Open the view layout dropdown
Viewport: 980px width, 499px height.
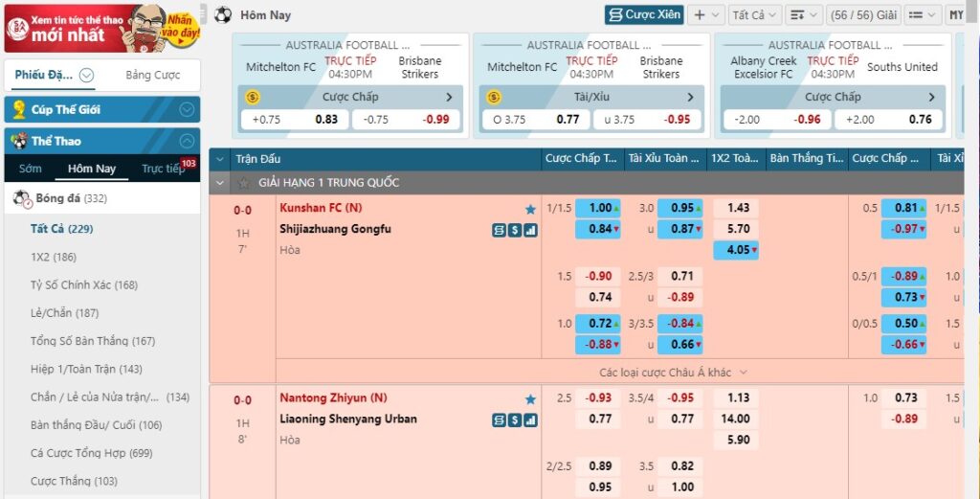(923, 14)
